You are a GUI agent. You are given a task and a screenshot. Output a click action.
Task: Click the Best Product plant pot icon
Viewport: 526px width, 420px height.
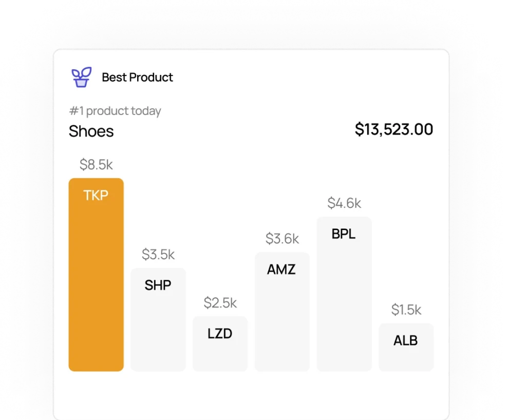[x=81, y=77]
